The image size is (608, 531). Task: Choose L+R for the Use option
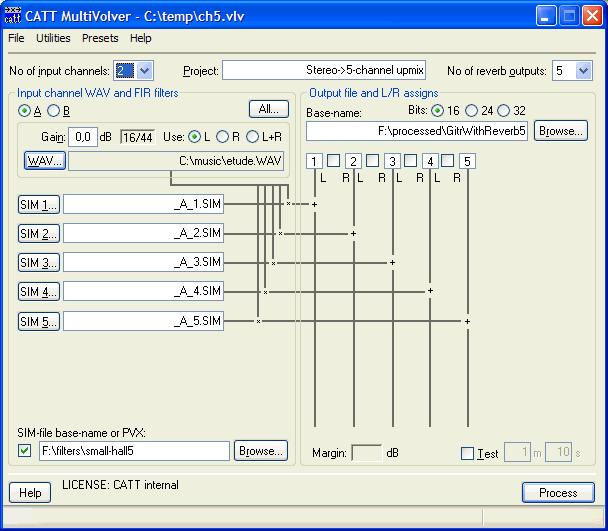click(x=252, y=136)
